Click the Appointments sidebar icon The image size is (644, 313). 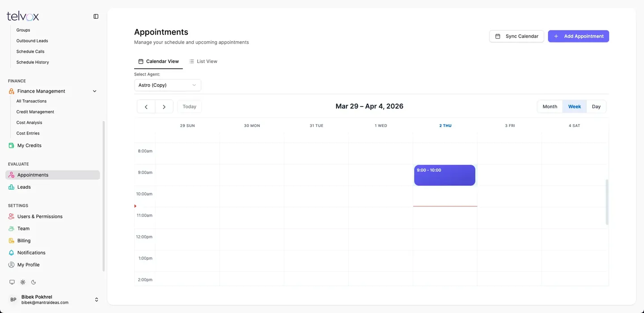pyautogui.click(x=12, y=175)
